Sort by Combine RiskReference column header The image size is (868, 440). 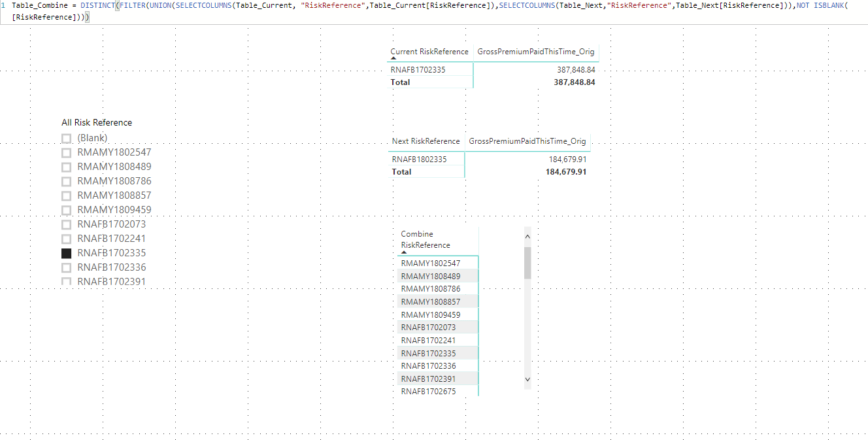click(426, 239)
